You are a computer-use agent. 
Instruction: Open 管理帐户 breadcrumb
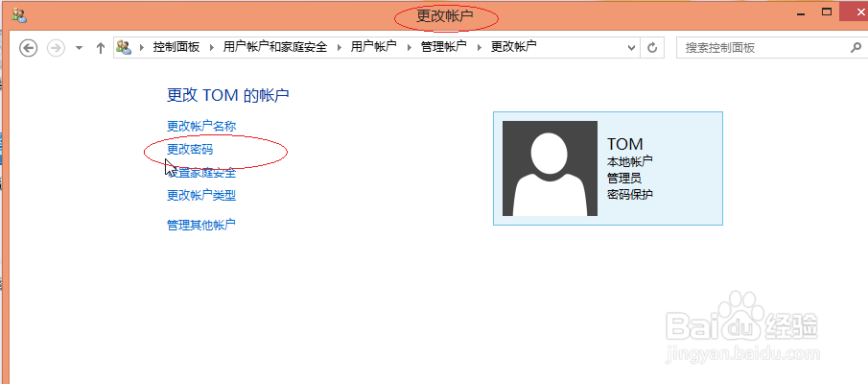(x=443, y=47)
